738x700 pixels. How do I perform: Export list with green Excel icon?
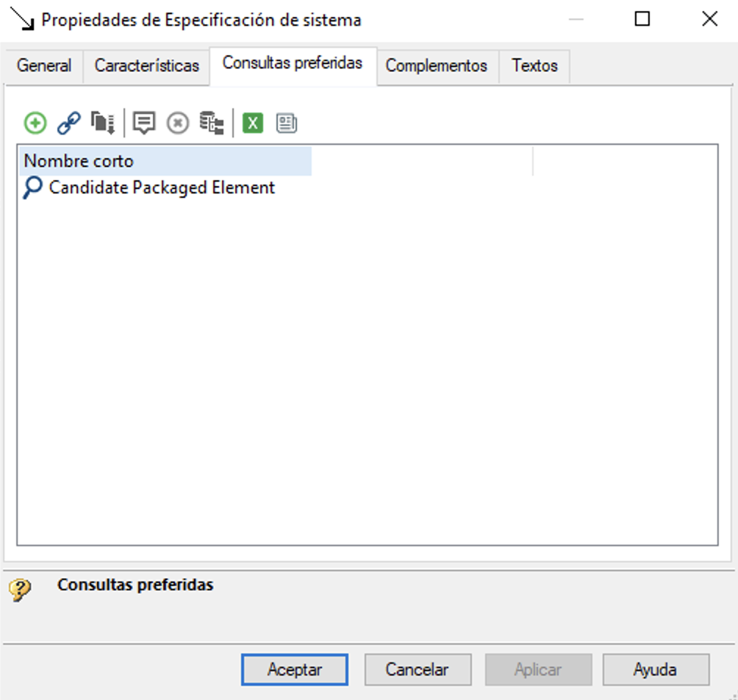(253, 124)
